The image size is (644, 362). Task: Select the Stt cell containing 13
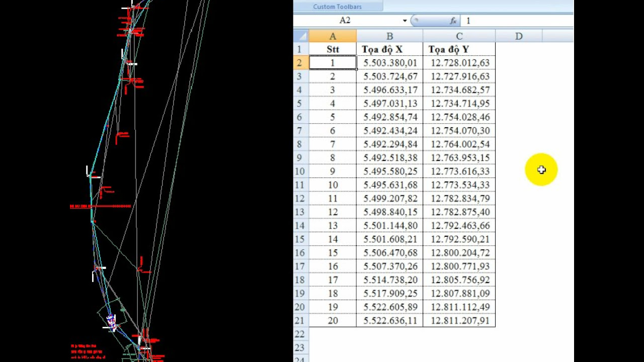pyautogui.click(x=333, y=226)
